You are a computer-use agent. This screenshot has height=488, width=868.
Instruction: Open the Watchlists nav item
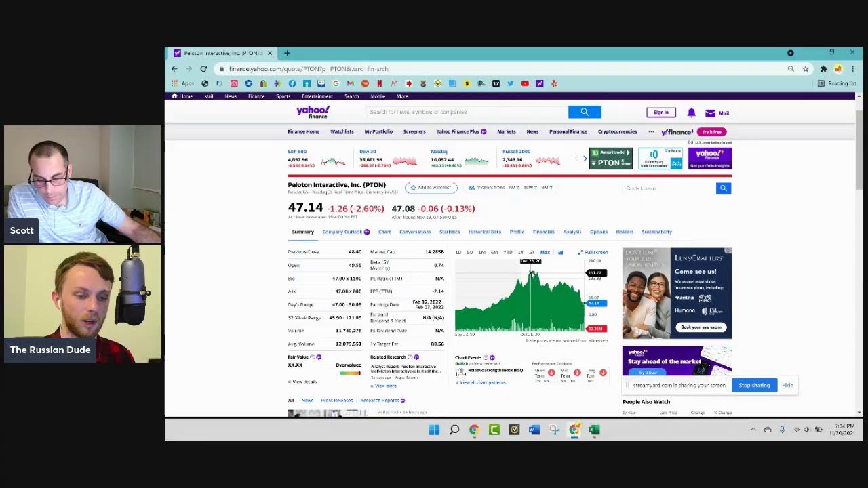pos(342,131)
